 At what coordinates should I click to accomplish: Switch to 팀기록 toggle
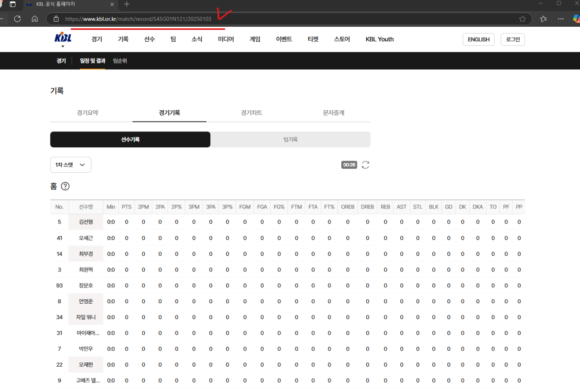[290, 140]
